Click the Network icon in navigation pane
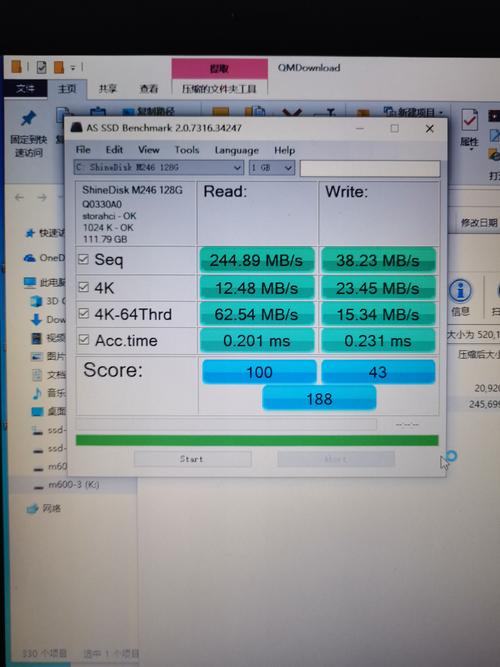 (32, 508)
